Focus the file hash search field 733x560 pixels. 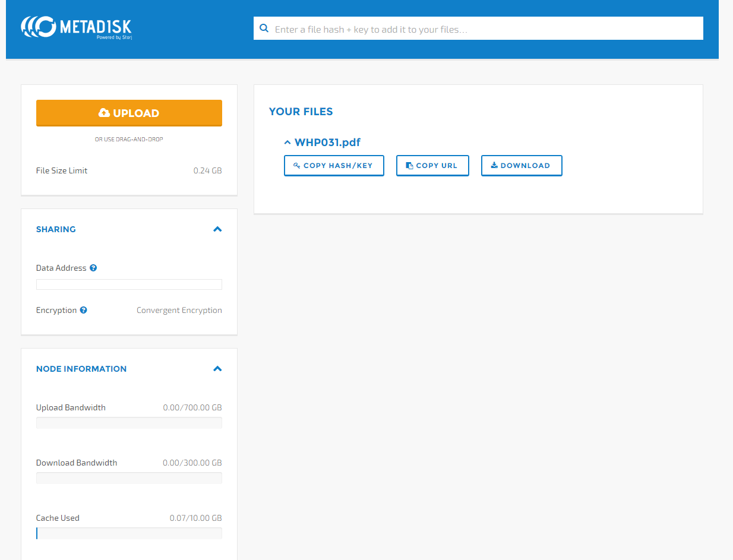478,29
